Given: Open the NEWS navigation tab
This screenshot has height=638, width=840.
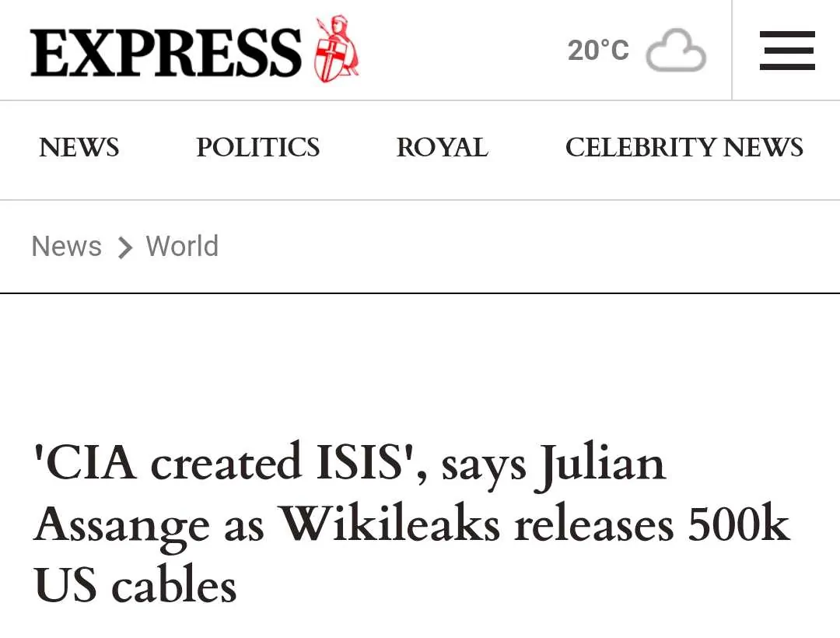Looking at the screenshot, I should point(79,147).
